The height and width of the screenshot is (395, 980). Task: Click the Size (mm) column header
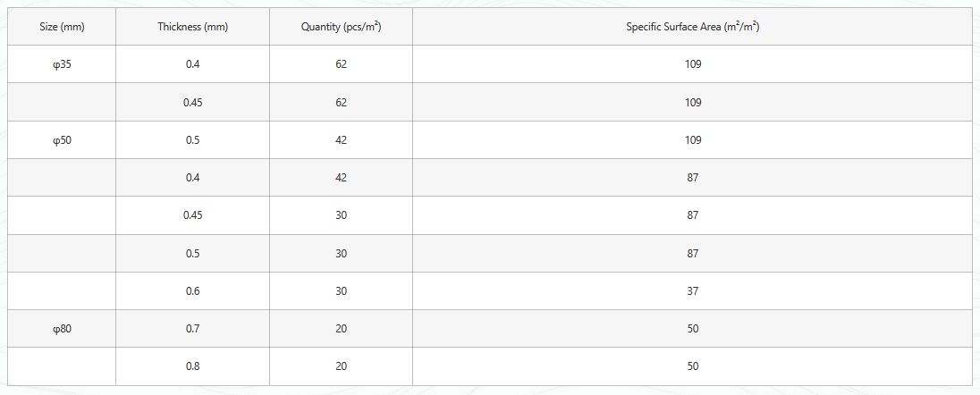(x=62, y=27)
